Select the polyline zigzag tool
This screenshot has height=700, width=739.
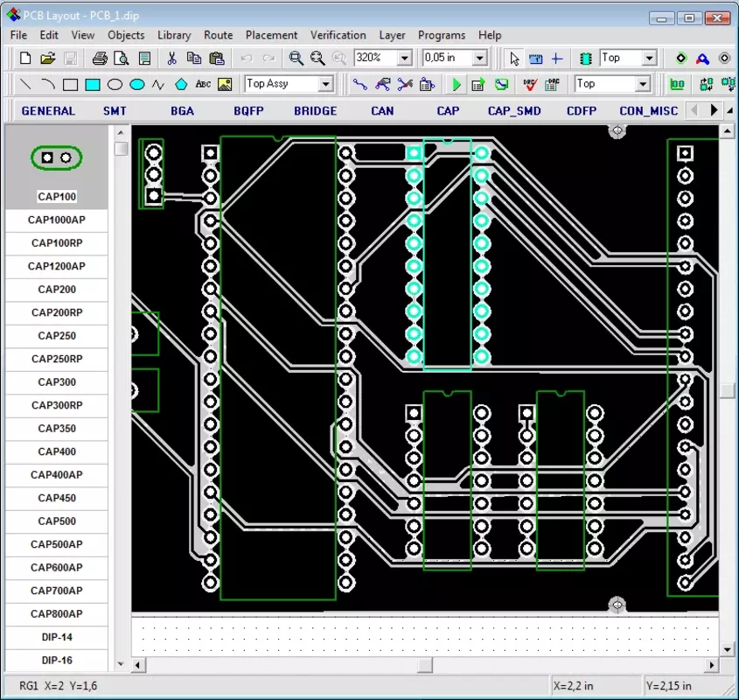(158, 85)
